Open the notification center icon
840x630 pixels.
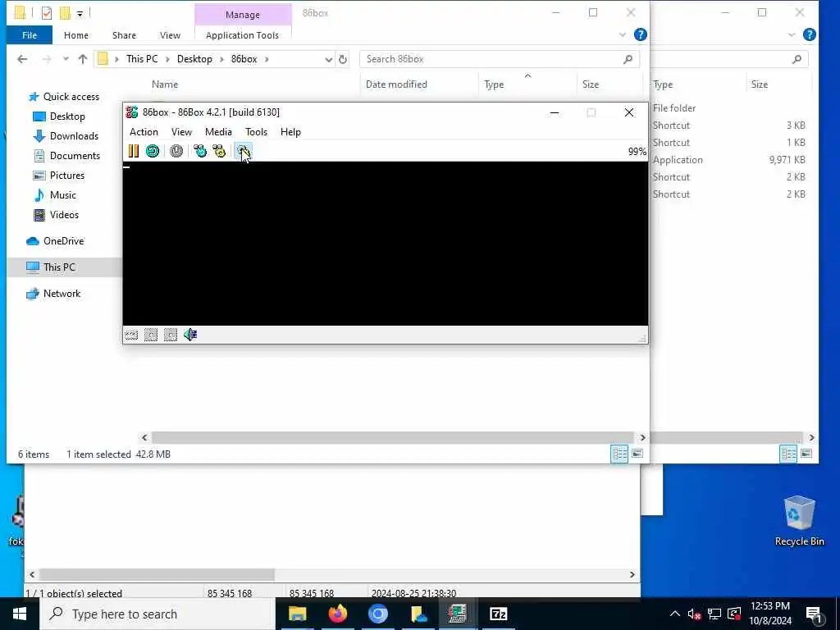tap(814, 614)
